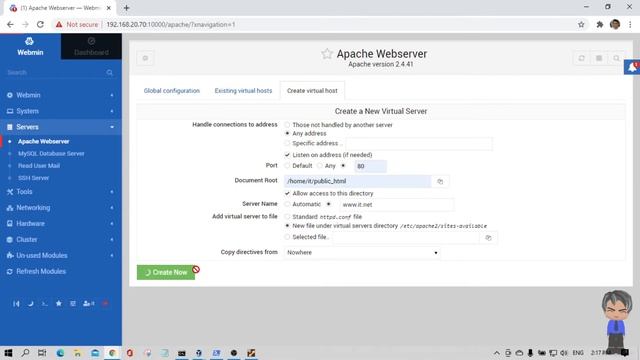Select the Create virtual host tab
This screenshot has height=360, width=640.
click(312, 91)
